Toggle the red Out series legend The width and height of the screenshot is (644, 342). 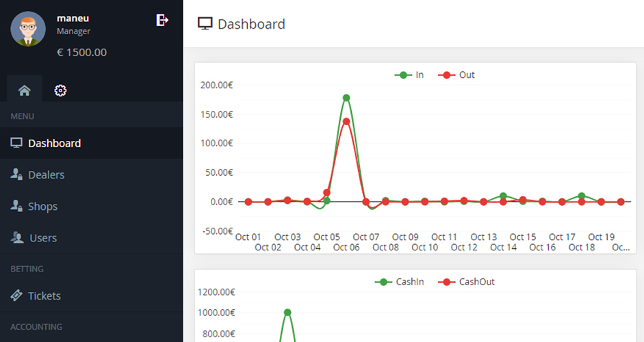click(457, 75)
